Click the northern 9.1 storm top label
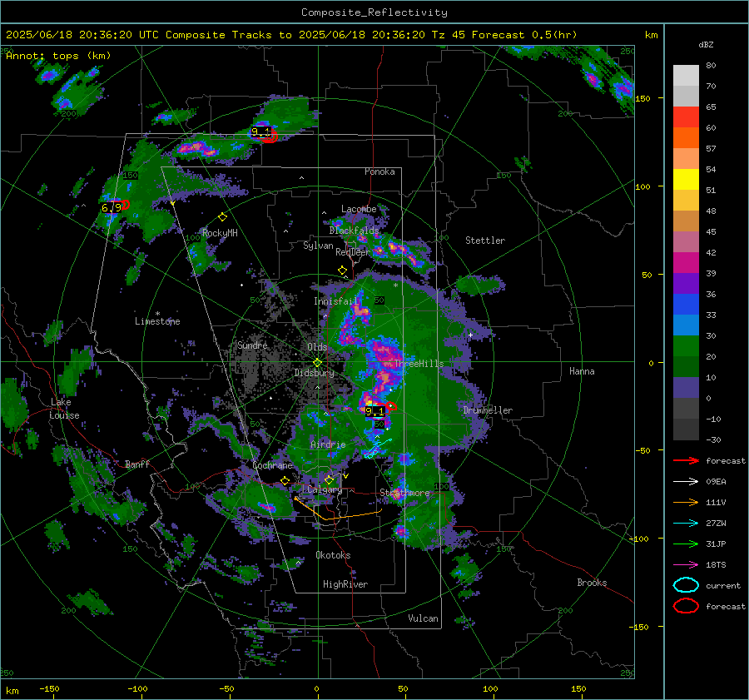Image resolution: width=749 pixels, height=700 pixels. pyautogui.click(x=261, y=132)
